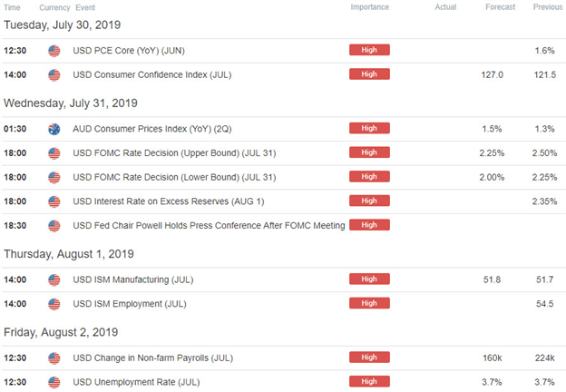Select the Forecast column header
Viewport: 566px width, 392px height.
point(501,7)
